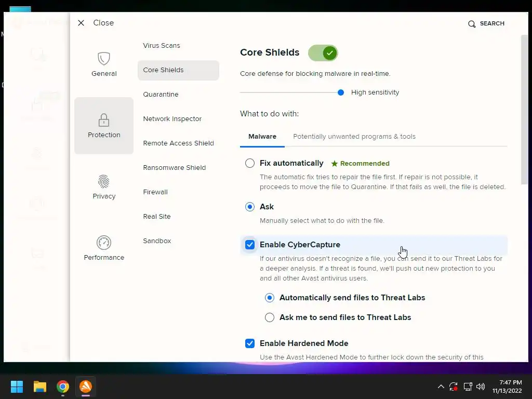Open volume speaker tray icon
Image resolution: width=532 pixels, height=399 pixels.
click(x=481, y=387)
